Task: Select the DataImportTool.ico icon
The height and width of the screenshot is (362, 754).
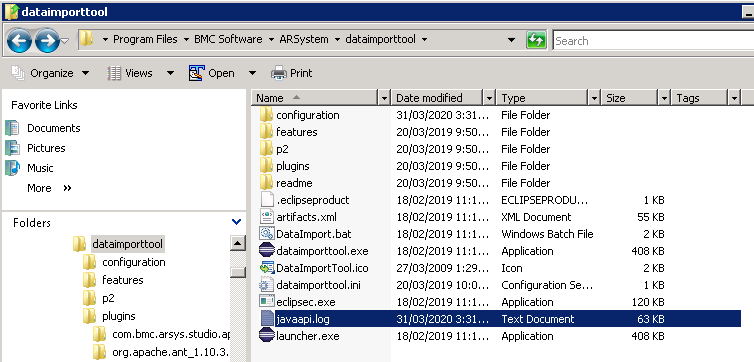Action: (x=266, y=268)
